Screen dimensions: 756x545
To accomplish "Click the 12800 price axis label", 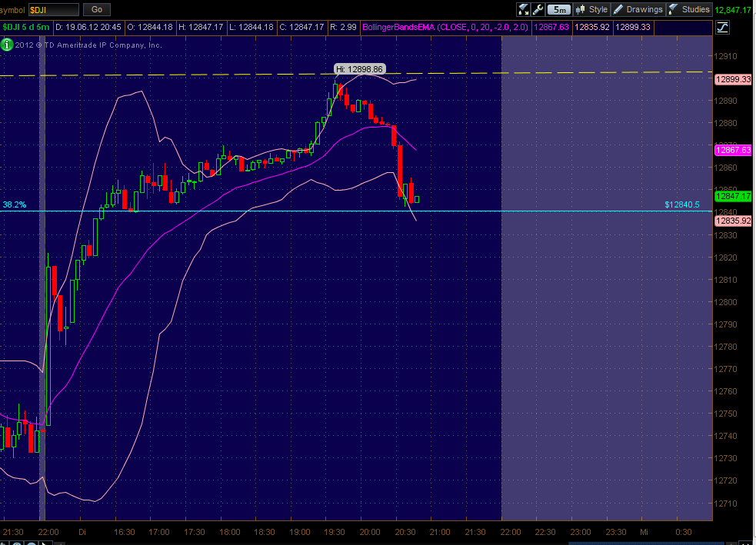I will [726, 302].
